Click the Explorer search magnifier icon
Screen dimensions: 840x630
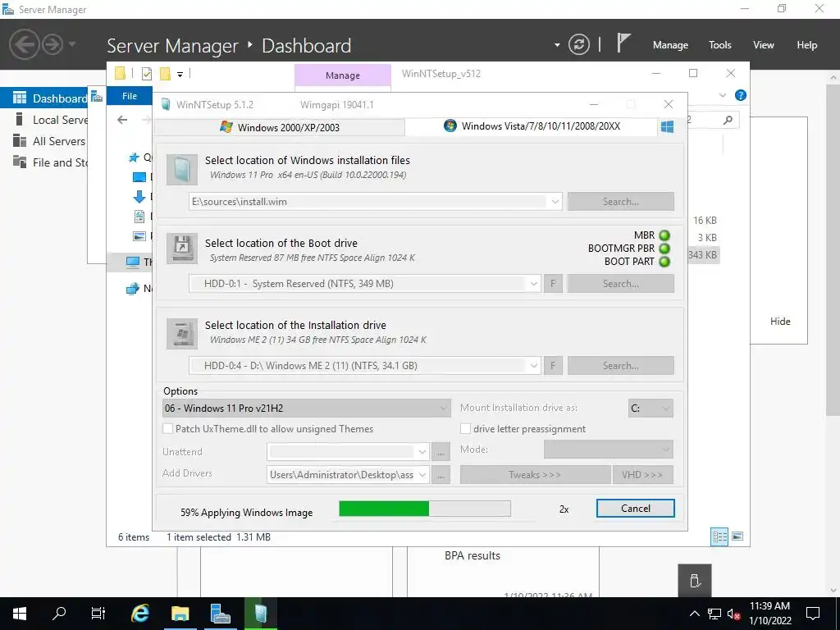coord(728,120)
